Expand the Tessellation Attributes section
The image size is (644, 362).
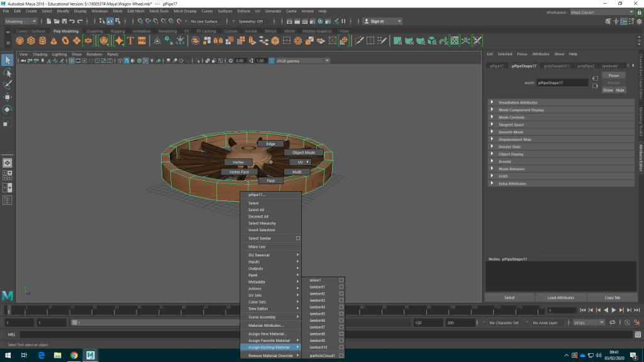[518, 102]
